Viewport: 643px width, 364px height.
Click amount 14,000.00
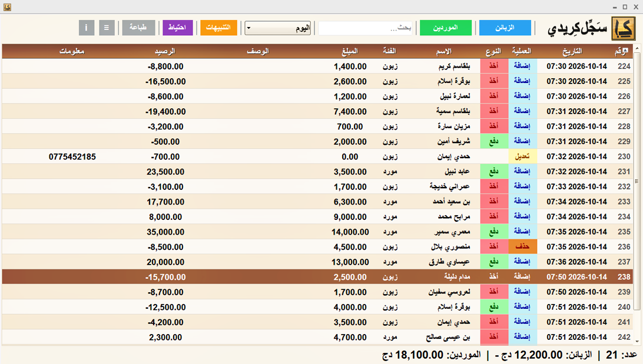[350, 232]
